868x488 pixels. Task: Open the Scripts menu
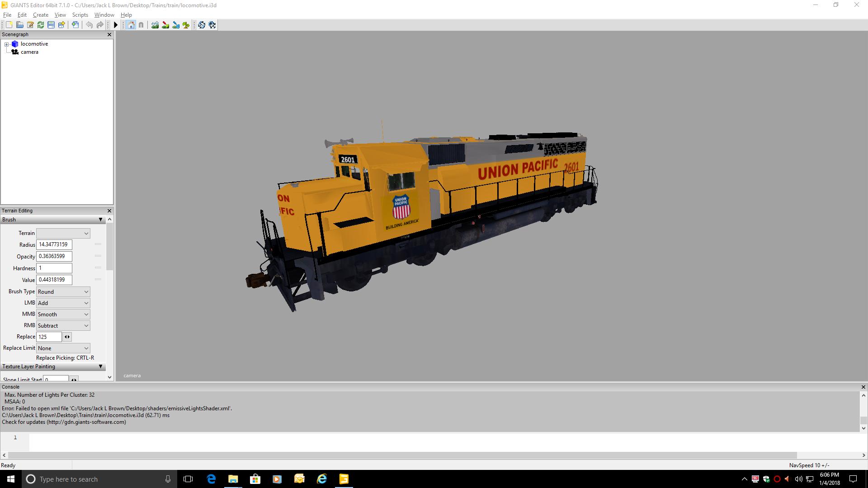(80, 15)
